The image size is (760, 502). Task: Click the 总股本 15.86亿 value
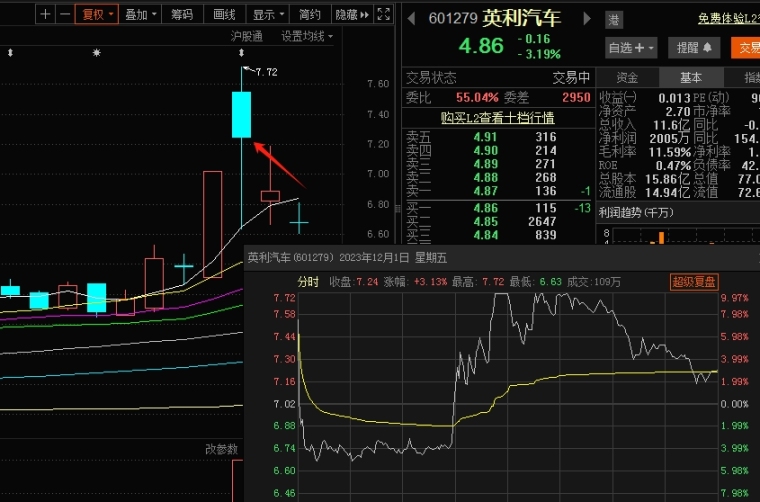pos(667,179)
